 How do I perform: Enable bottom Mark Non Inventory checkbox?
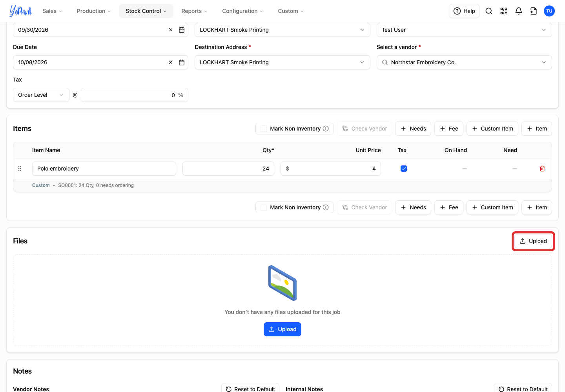[264, 207]
